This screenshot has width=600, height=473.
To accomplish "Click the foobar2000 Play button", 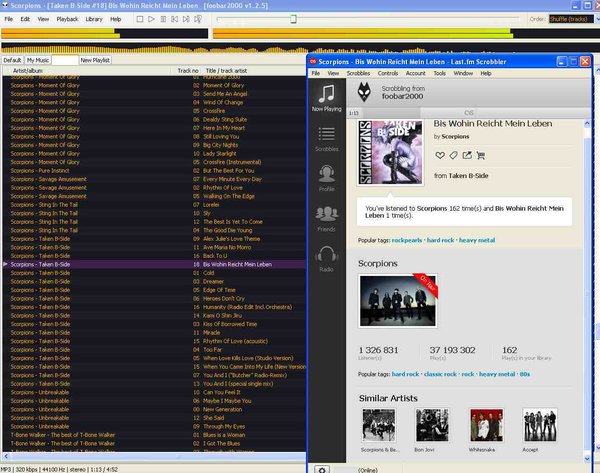I will 152,19.
